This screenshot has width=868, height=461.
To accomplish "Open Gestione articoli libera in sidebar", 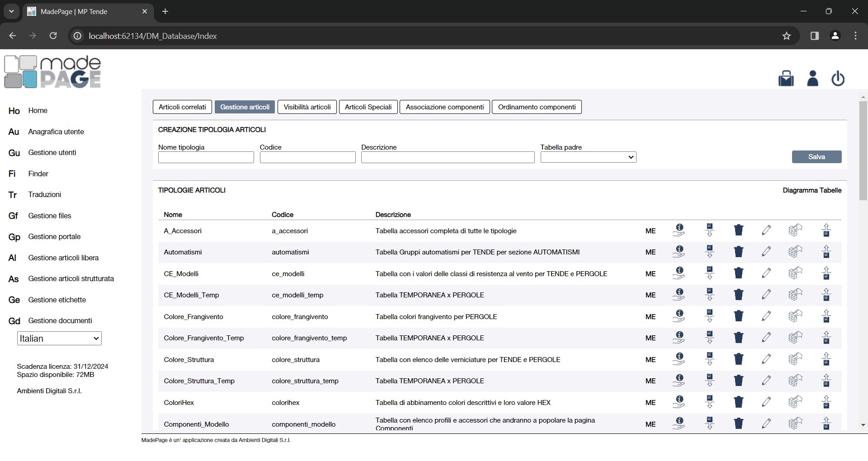I will pyautogui.click(x=63, y=258).
